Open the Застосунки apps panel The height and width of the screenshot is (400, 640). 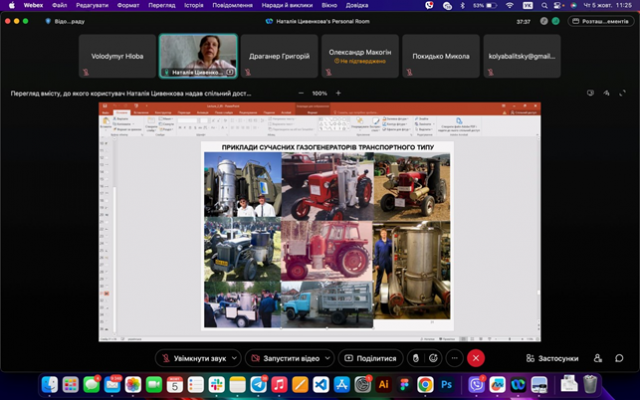point(551,358)
